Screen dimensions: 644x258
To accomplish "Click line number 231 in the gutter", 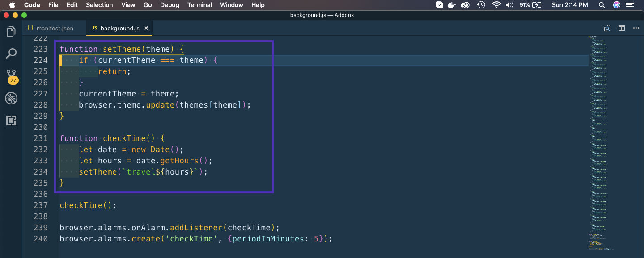I will coord(41,138).
